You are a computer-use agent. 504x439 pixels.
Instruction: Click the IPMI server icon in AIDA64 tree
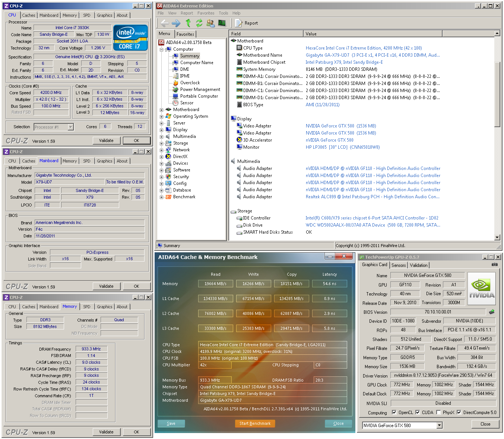pos(175,76)
